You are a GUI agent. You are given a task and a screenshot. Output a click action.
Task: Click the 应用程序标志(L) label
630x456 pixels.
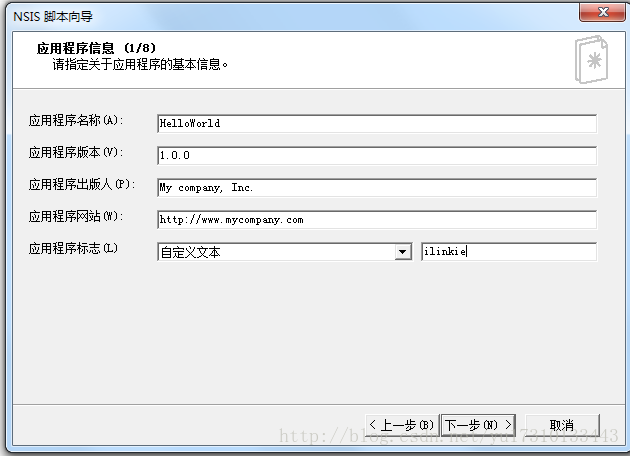coord(74,248)
